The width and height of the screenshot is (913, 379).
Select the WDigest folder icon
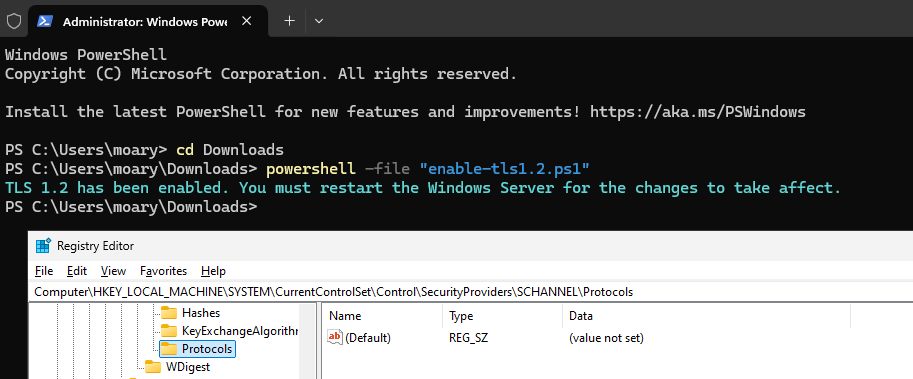coord(153,367)
